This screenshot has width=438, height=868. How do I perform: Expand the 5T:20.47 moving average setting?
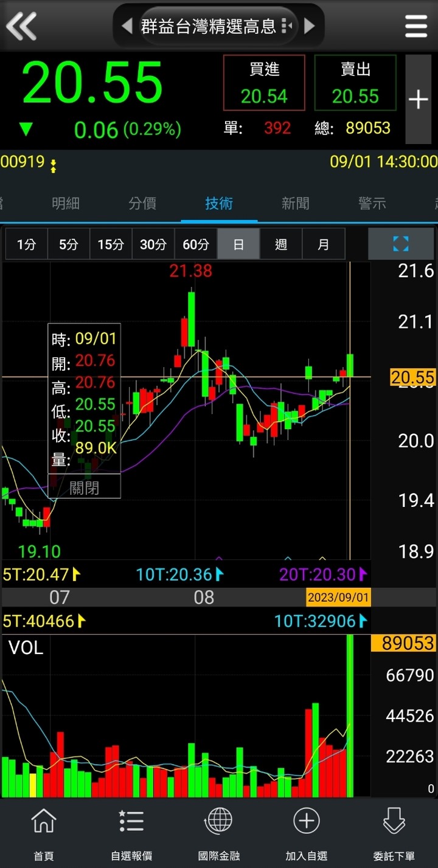42,574
